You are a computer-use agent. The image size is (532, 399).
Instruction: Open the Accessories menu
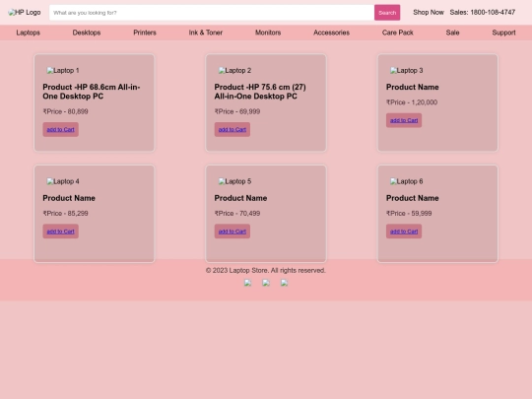pyautogui.click(x=331, y=33)
